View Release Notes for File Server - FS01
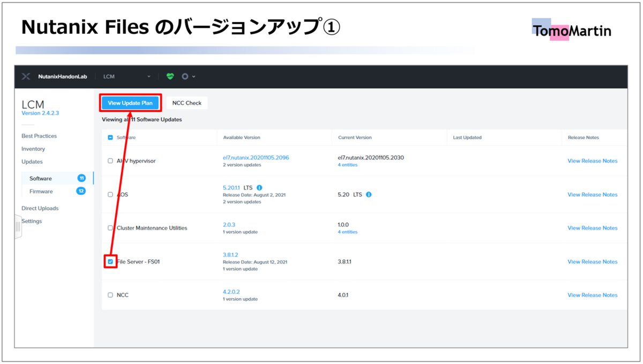 593,262
